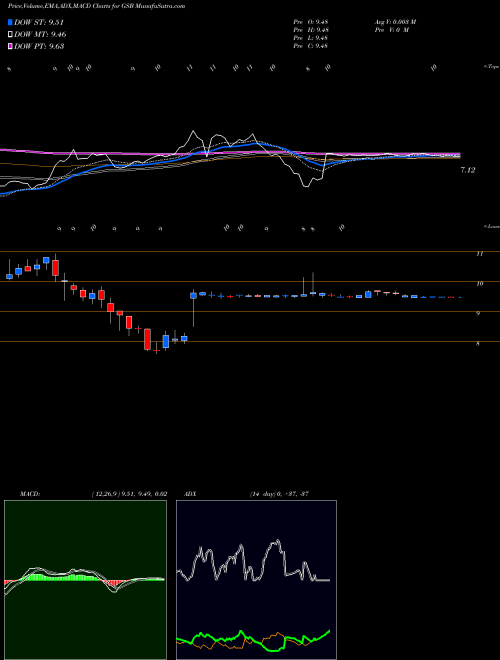The height and width of the screenshot is (660, 500).
Task: Click the 'Avg V: 0.003 M' volume text
Action: click(395, 22)
